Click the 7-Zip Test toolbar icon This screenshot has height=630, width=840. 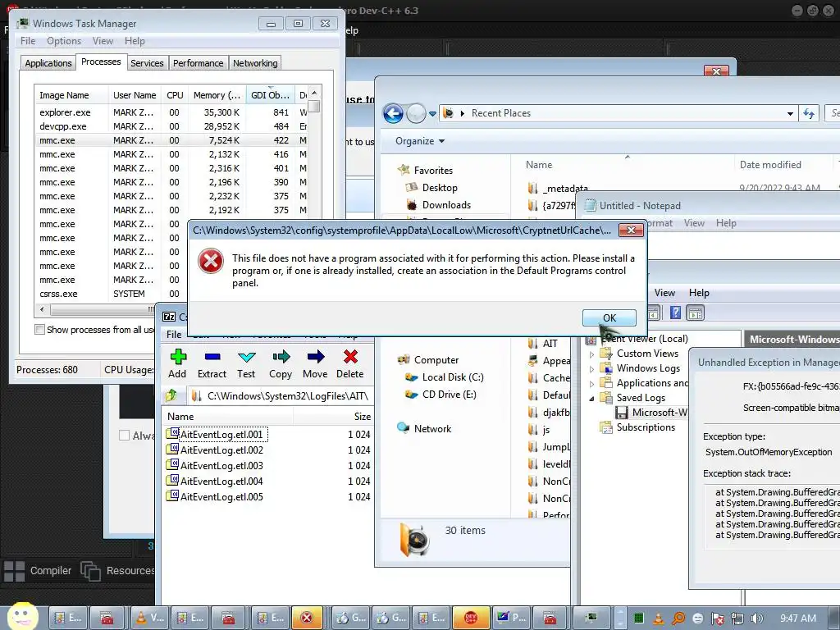(x=246, y=357)
